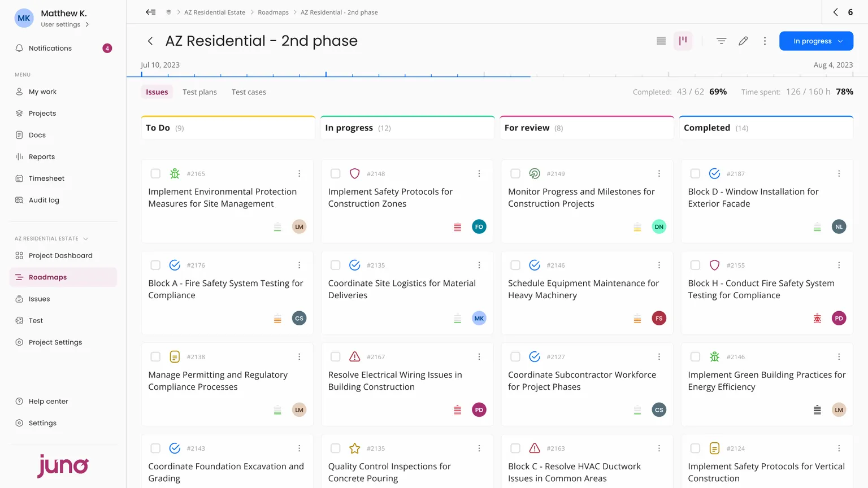
Task: Expand AZ Residential Estate project section
Action: pos(85,239)
